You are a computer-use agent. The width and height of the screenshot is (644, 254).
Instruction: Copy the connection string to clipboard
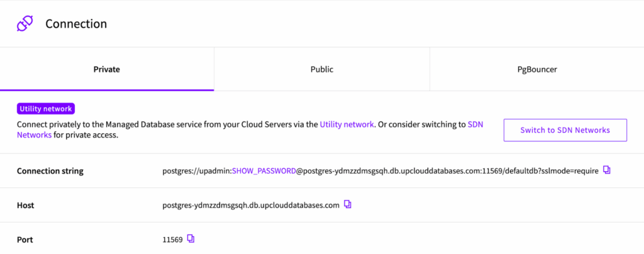point(607,170)
